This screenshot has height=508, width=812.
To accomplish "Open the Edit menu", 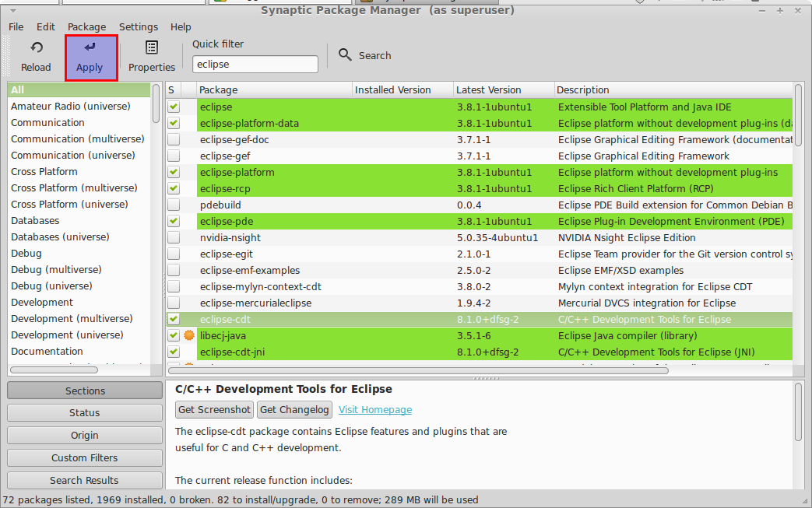I will [46, 27].
